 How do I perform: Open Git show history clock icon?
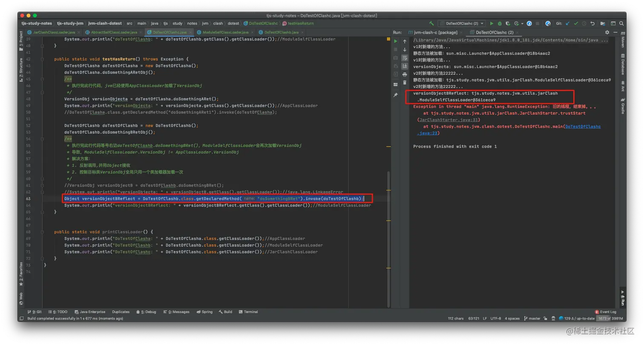tap(584, 23)
